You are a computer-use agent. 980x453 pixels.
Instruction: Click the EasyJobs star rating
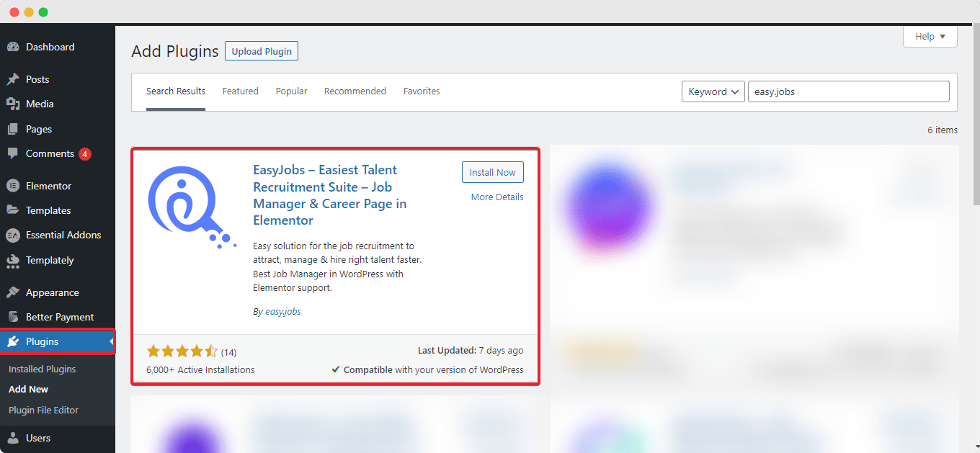point(182,351)
